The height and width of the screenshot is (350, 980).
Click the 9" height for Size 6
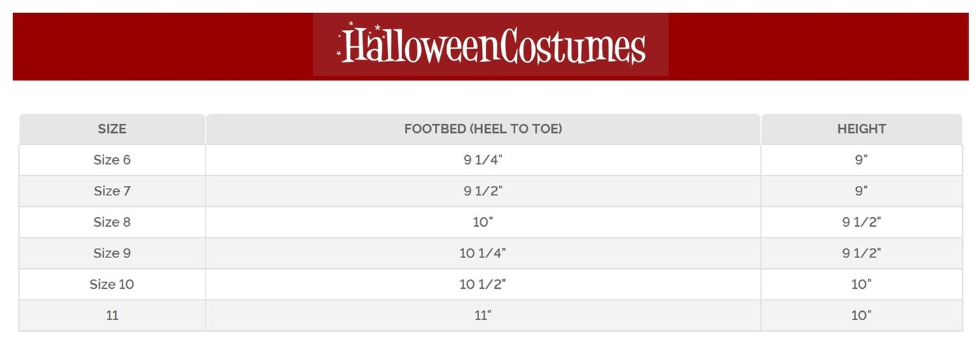862,160
